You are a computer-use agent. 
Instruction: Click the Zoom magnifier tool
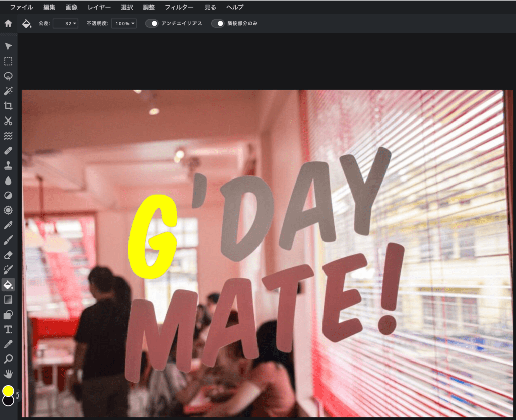(8, 359)
